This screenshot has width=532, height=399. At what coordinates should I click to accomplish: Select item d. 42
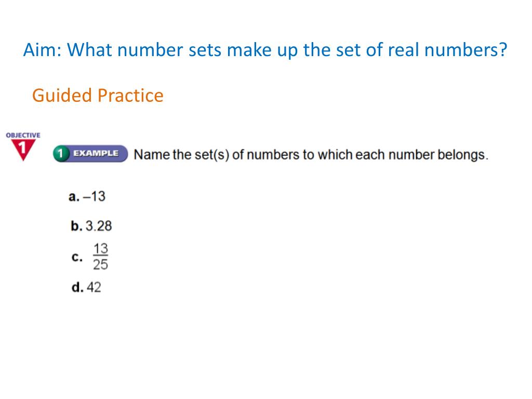(86, 287)
